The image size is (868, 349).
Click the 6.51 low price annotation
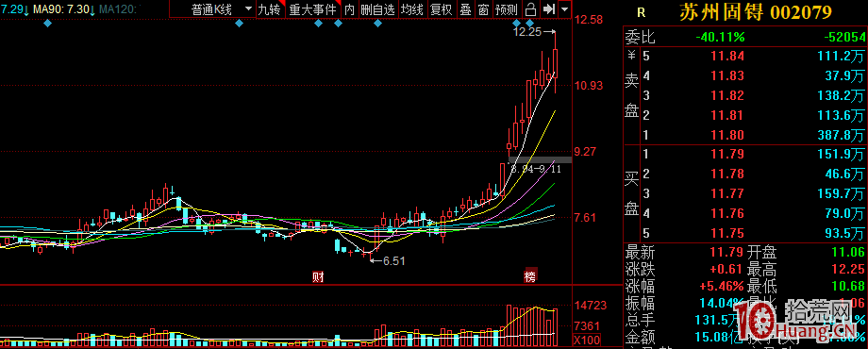[x=393, y=261]
